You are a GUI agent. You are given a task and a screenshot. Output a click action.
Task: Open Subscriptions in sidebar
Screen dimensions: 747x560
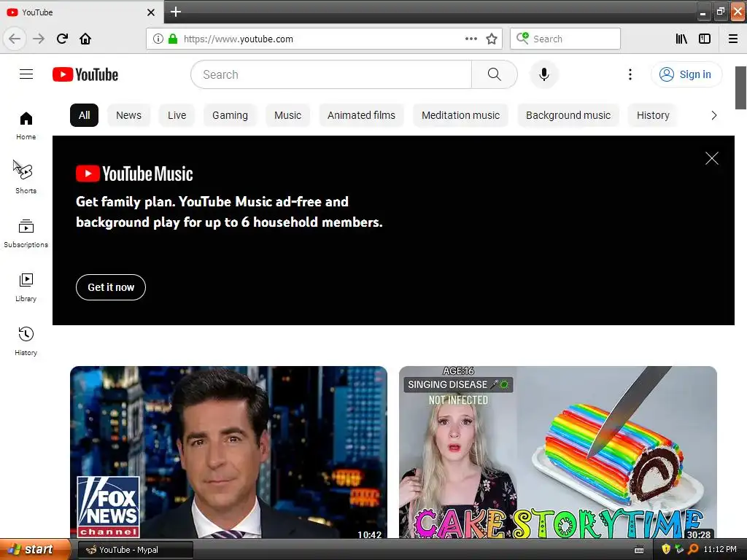[26, 233]
